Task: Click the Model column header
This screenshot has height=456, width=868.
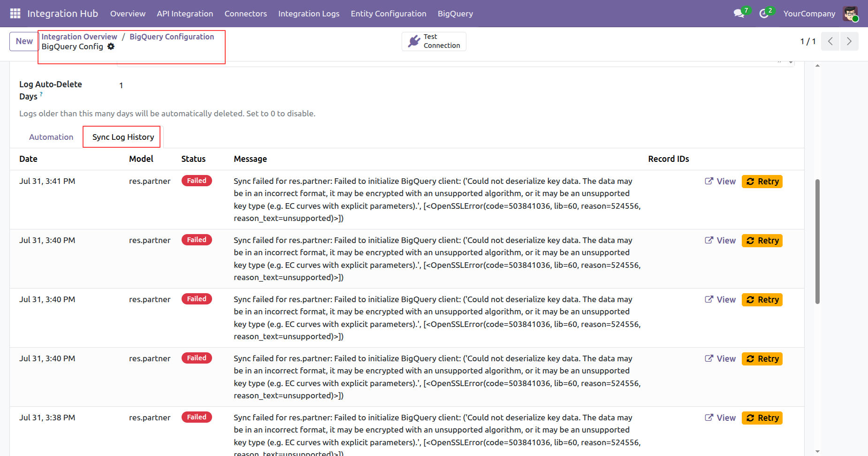Action: 141,159
